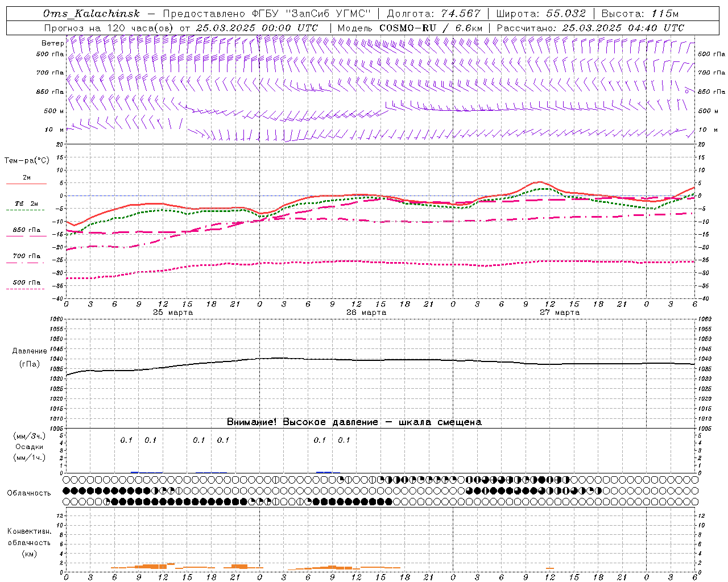Select the station title Oms_Kalachinsk
The width and height of the screenshot is (728, 582).
(91, 14)
